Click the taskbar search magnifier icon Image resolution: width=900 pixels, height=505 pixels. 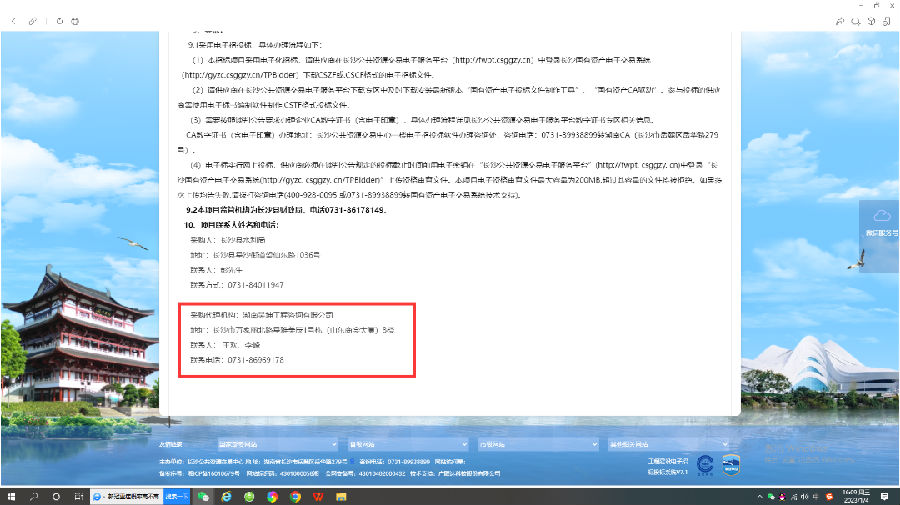click(x=34, y=496)
